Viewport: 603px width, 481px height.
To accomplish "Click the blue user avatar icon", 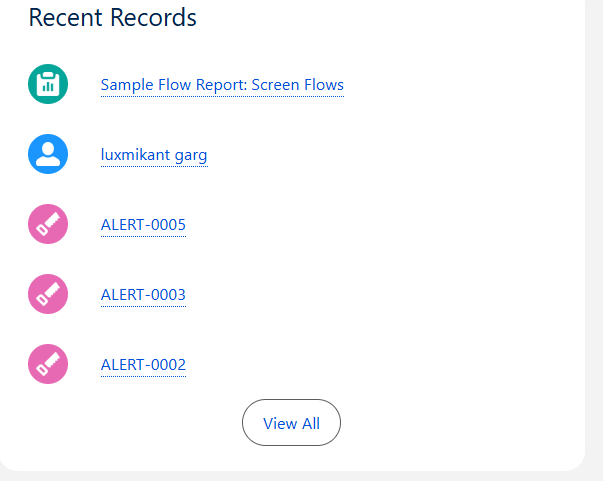I will pyautogui.click(x=48, y=154).
